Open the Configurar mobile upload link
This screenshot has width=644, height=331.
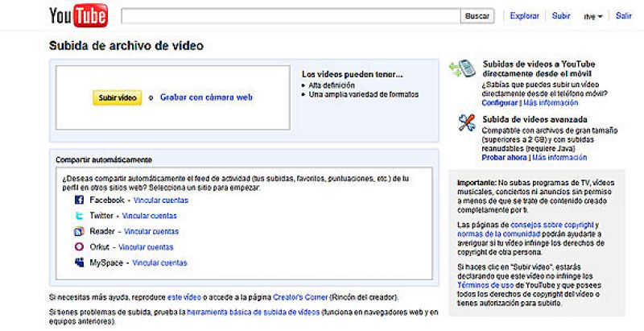coord(500,103)
